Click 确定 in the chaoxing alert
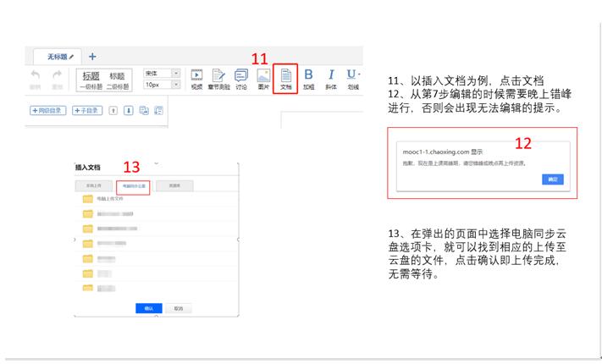This screenshot has height=364, width=602. click(x=551, y=179)
